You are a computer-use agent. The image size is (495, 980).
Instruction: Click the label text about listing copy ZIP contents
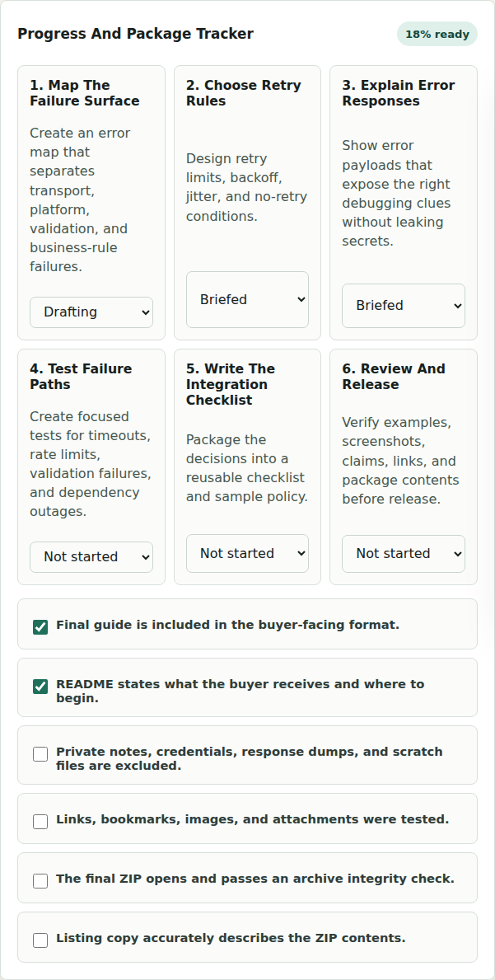(x=231, y=938)
